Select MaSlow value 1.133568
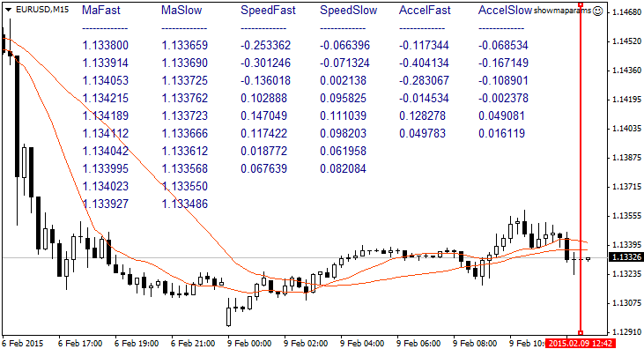The height and width of the screenshot is (349, 644). pos(185,169)
